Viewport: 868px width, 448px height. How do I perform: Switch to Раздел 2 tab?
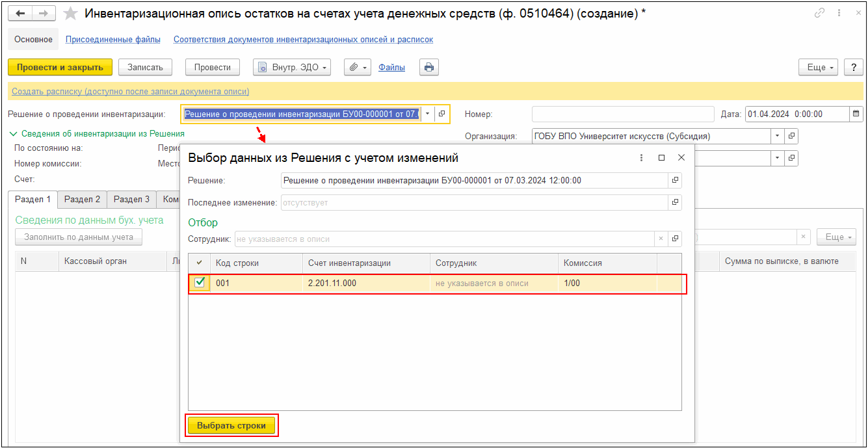[82, 200]
